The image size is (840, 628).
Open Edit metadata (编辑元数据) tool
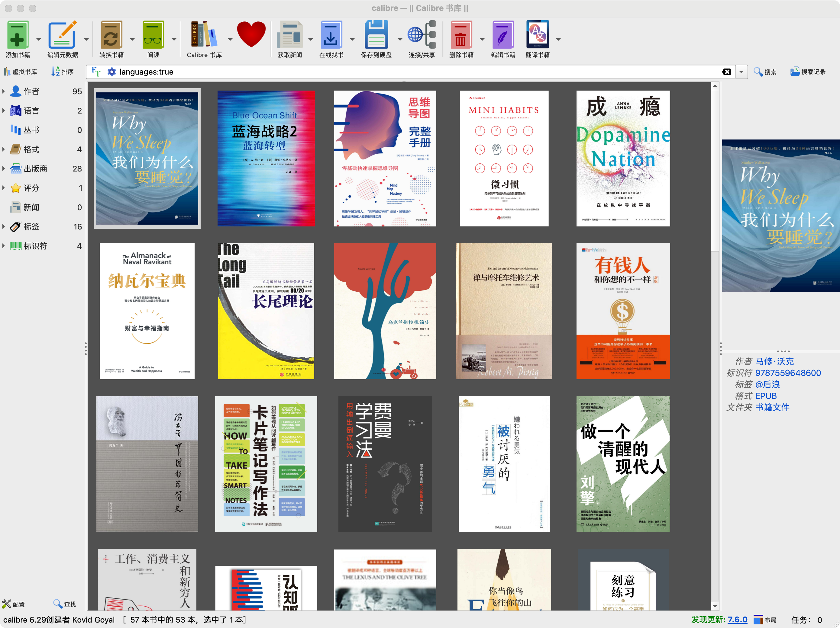click(x=62, y=35)
